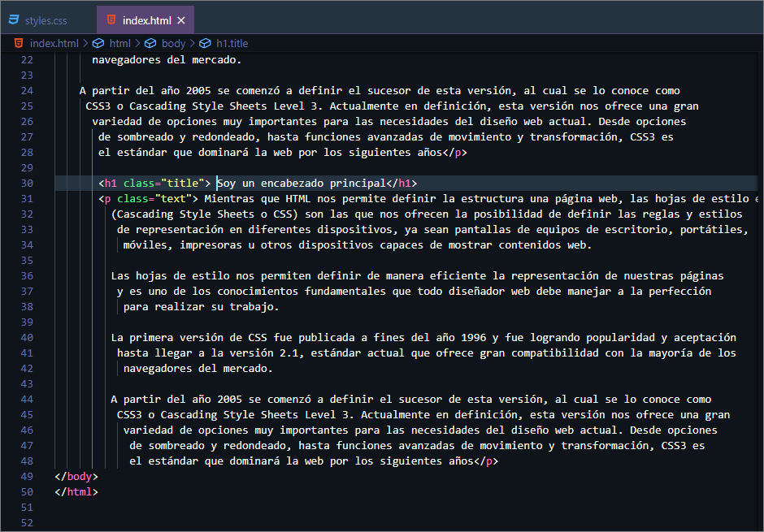The width and height of the screenshot is (764, 532).
Task: Click "CSS3 o Cascading Style Sheets" on line 25
Action: pyautogui.click(x=176, y=106)
